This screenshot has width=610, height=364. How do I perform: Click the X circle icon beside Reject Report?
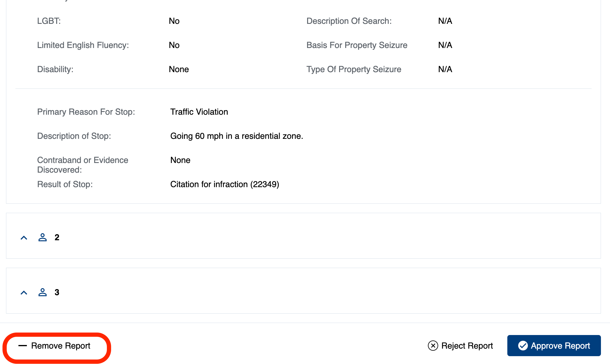pyautogui.click(x=432, y=346)
